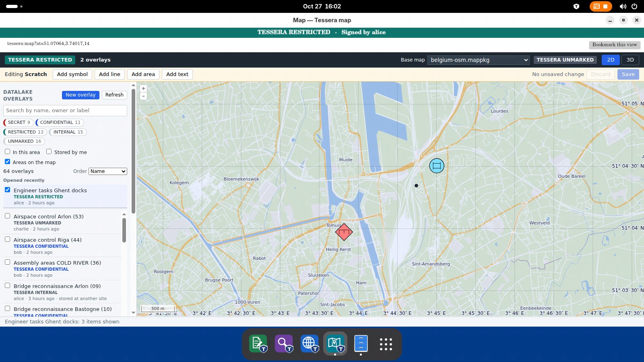Open the Base map dropdown
This screenshot has height=362, width=644.
click(x=478, y=60)
